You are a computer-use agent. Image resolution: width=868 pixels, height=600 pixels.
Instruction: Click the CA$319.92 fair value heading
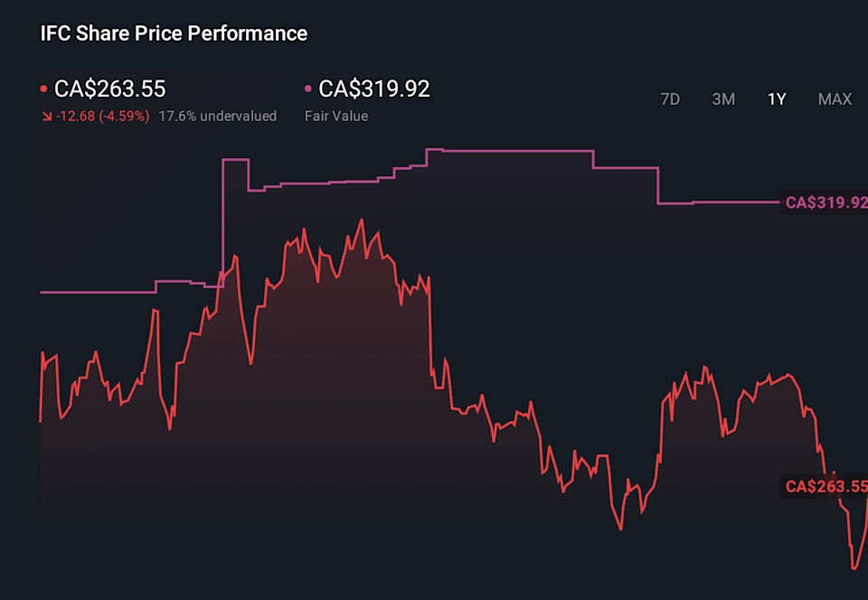tap(374, 89)
